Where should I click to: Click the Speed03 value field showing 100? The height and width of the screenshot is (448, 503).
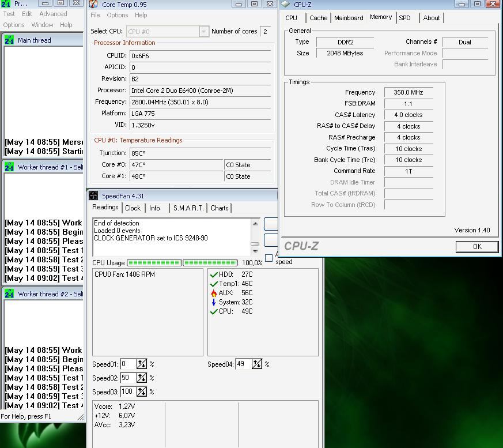tap(128, 391)
